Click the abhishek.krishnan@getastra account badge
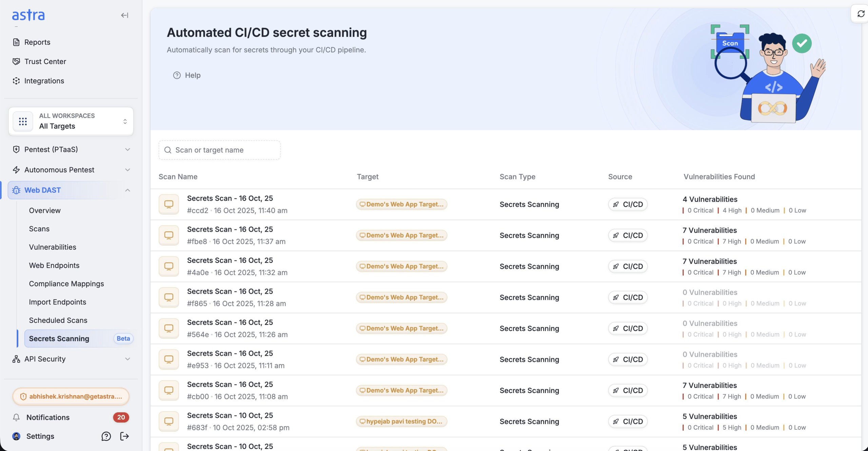This screenshot has height=451, width=868. coord(71,397)
